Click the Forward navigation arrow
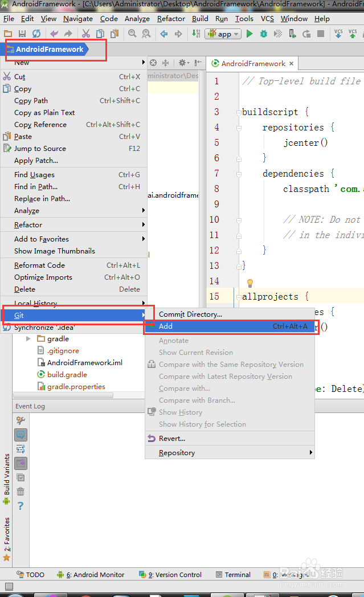The image size is (364, 597). (x=178, y=34)
